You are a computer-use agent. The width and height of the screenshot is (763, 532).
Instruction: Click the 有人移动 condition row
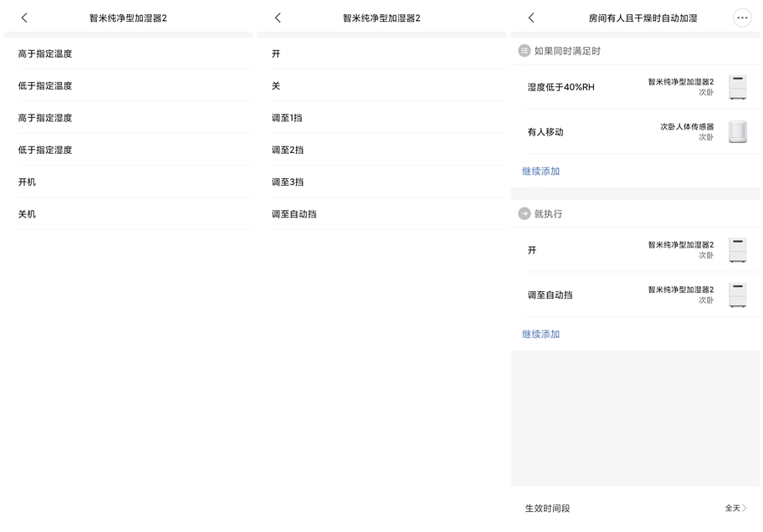[586, 131]
